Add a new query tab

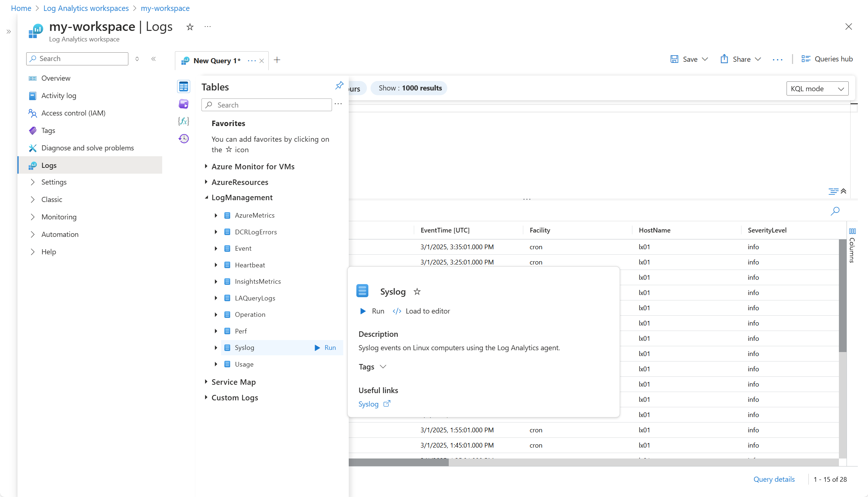[277, 60]
